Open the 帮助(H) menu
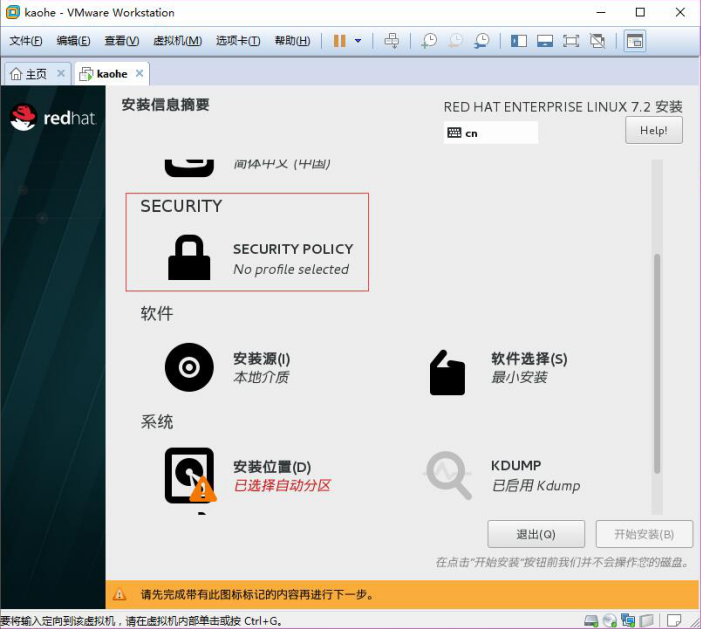Viewport: 701px width, 629px height. pyautogui.click(x=292, y=41)
